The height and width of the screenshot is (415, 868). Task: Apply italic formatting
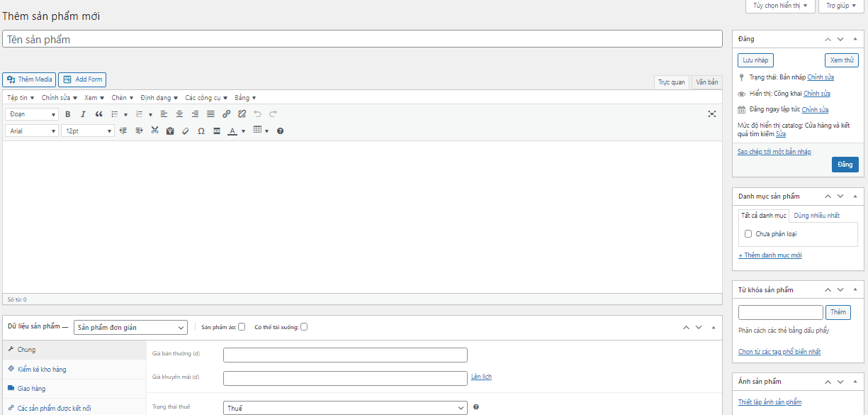[x=83, y=114]
